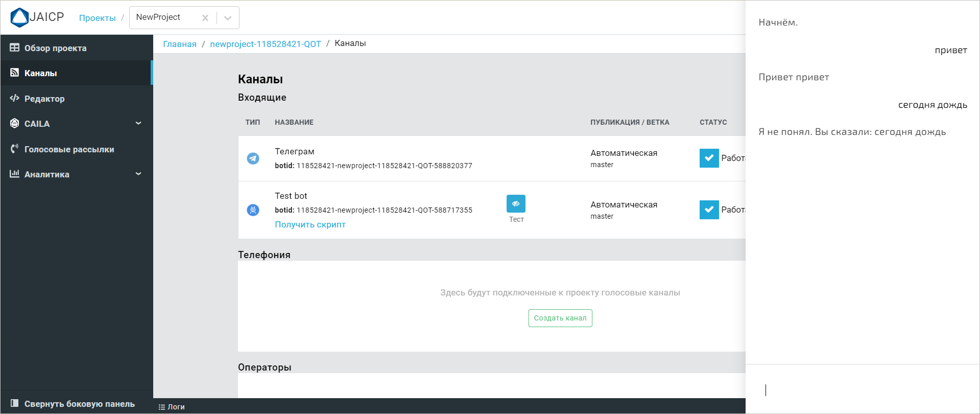Viewport: 980px width, 414px height.
Task: Expand the CAILA chevron
Action: click(x=138, y=123)
